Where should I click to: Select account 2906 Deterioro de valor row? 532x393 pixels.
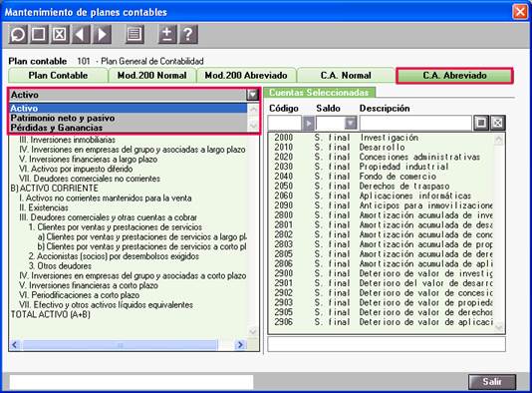coord(381,322)
